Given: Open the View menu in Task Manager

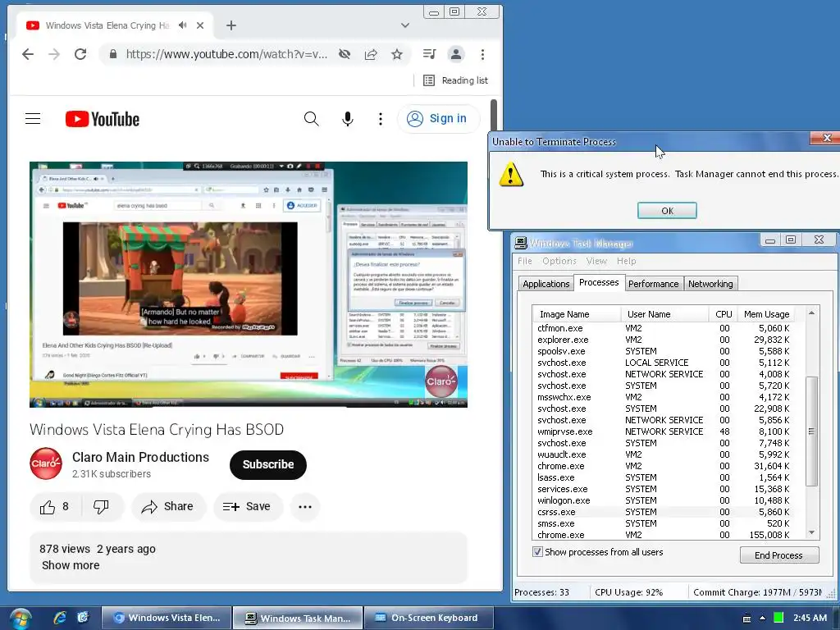Looking at the screenshot, I should 596,261.
